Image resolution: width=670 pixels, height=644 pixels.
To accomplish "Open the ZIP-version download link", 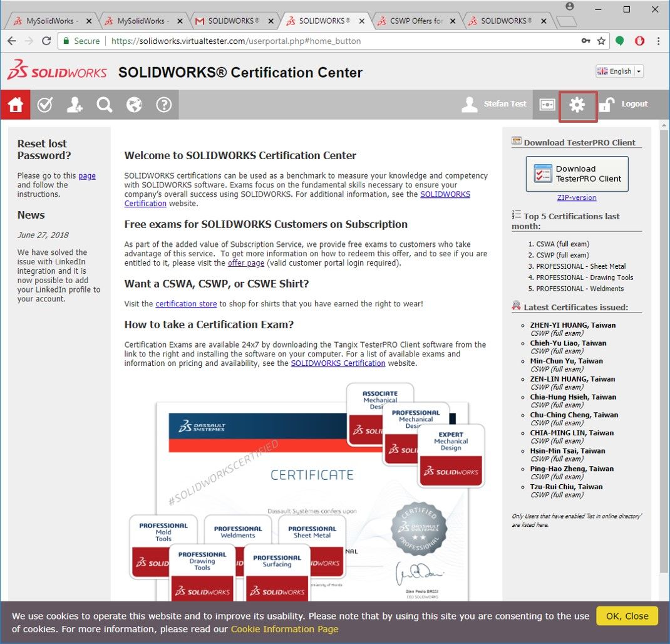I will 577,197.
